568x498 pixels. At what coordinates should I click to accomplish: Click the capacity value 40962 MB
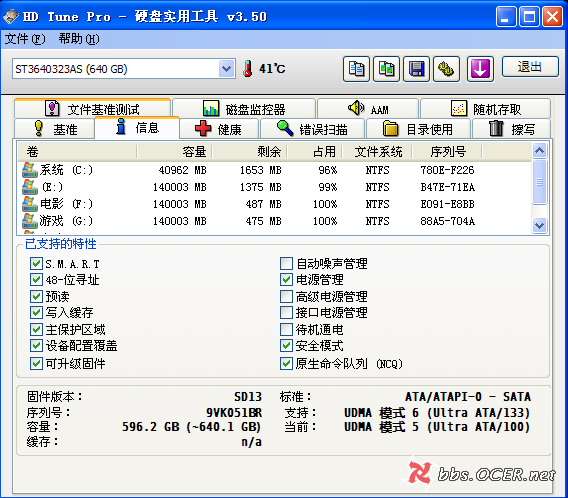pyautogui.click(x=183, y=170)
